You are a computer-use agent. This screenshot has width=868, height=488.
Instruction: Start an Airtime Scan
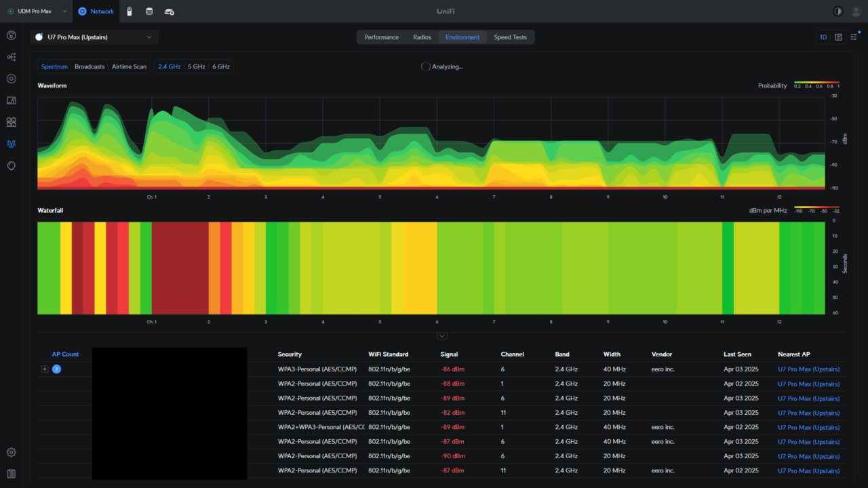coord(129,66)
